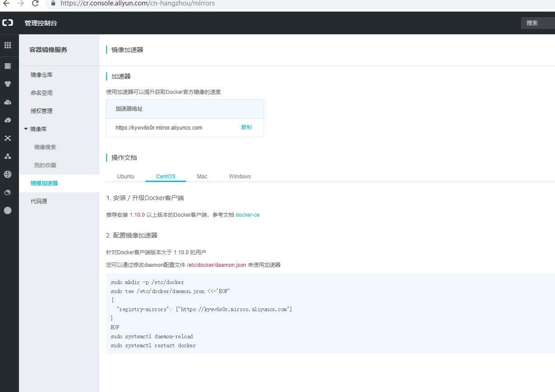Click the browser forward arrow
Viewport: 555px width, 392px height.
click(x=20, y=3)
